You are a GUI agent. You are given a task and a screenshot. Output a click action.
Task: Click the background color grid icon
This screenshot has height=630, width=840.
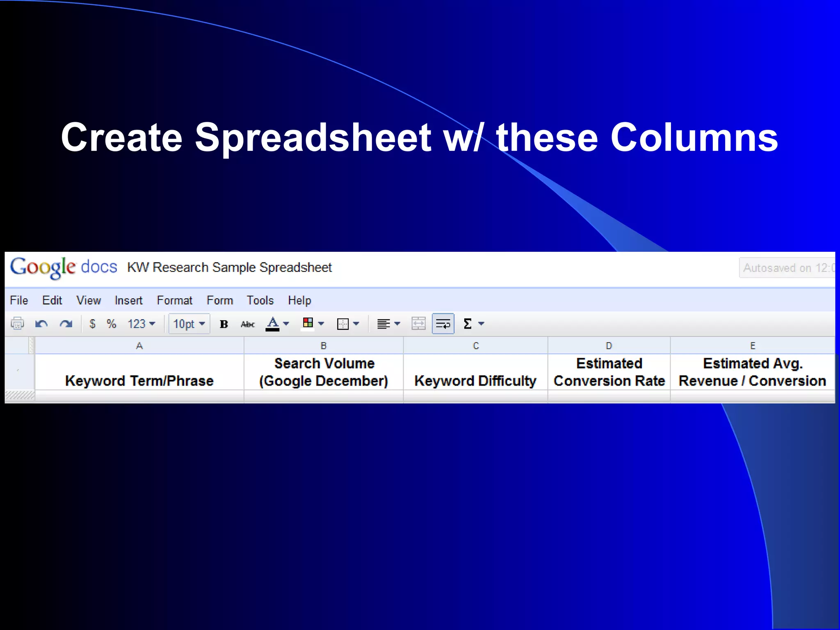pyautogui.click(x=308, y=323)
